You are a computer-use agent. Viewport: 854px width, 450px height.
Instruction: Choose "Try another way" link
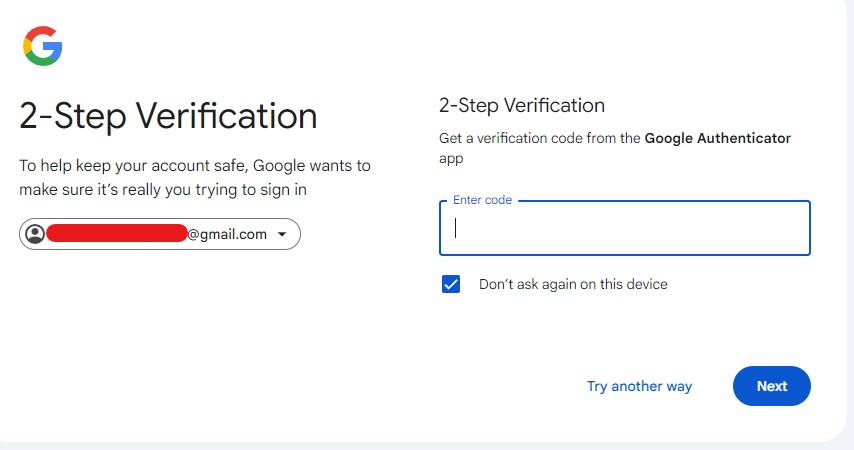pyautogui.click(x=639, y=386)
